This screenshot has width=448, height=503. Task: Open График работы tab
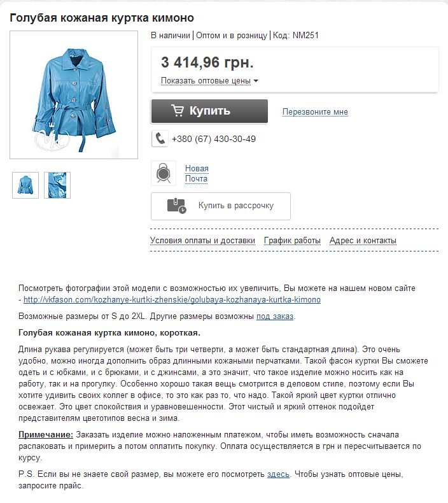[292, 241]
